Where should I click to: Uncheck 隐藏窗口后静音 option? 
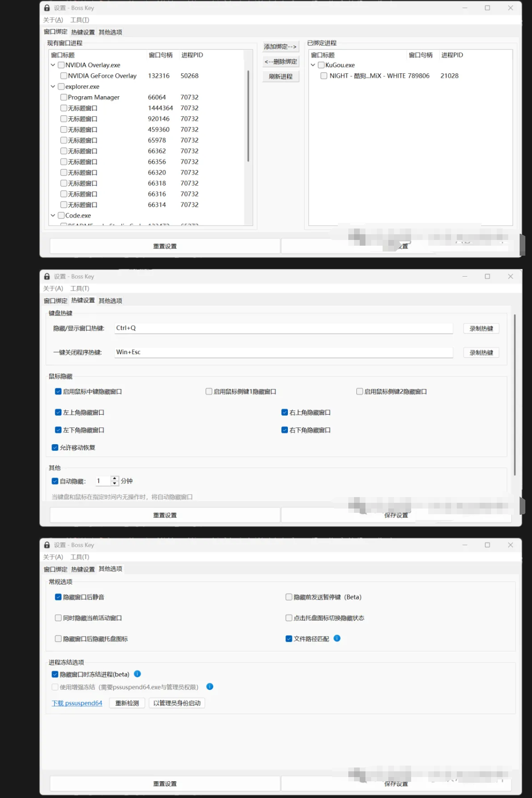pos(59,597)
